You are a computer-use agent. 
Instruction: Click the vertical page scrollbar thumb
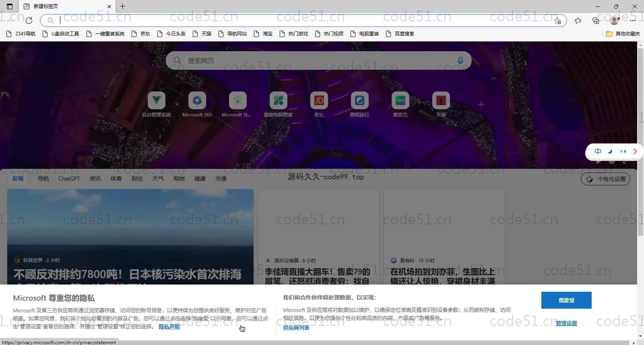tap(640, 142)
